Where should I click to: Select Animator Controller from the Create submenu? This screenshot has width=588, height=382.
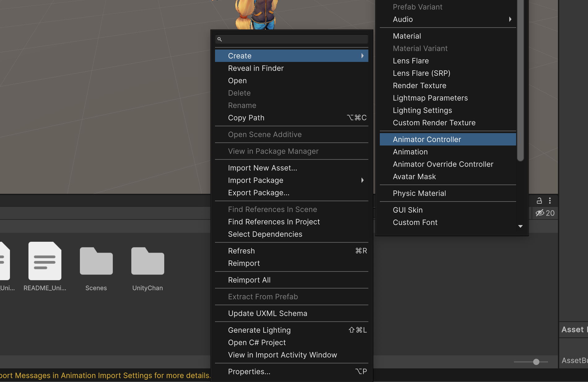coord(427,139)
